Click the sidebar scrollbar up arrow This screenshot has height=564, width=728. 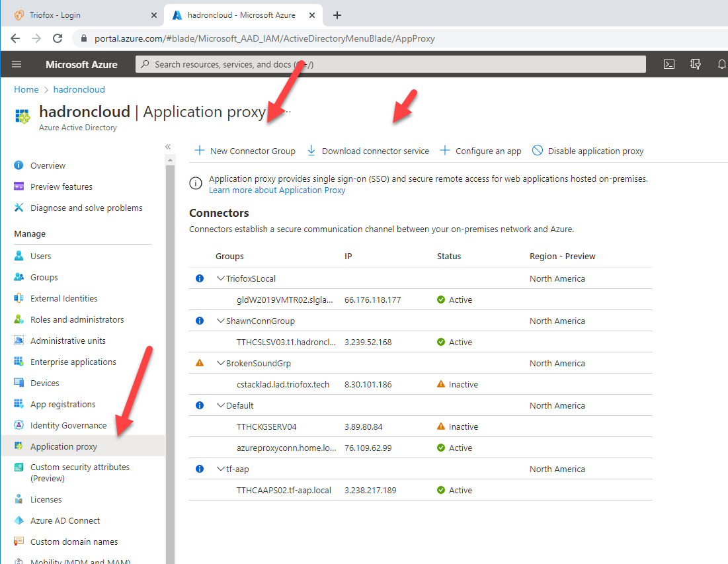point(170,160)
